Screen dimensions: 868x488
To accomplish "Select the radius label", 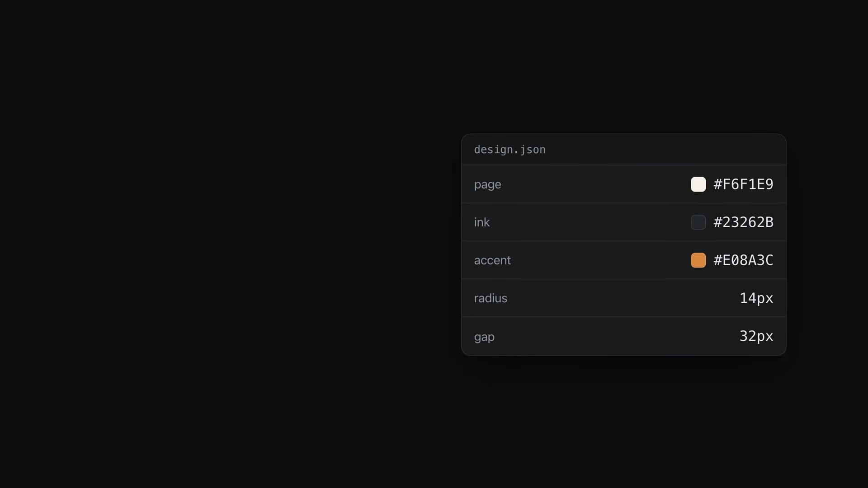I will coord(491,298).
